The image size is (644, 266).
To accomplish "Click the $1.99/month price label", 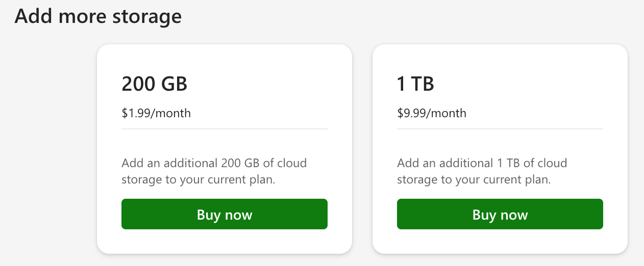I will 156,113.
